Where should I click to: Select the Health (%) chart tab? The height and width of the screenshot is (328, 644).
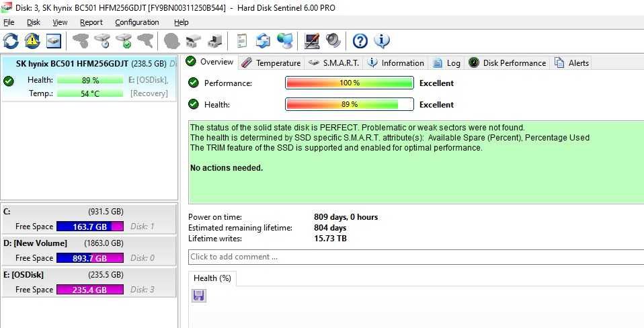pyautogui.click(x=212, y=278)
